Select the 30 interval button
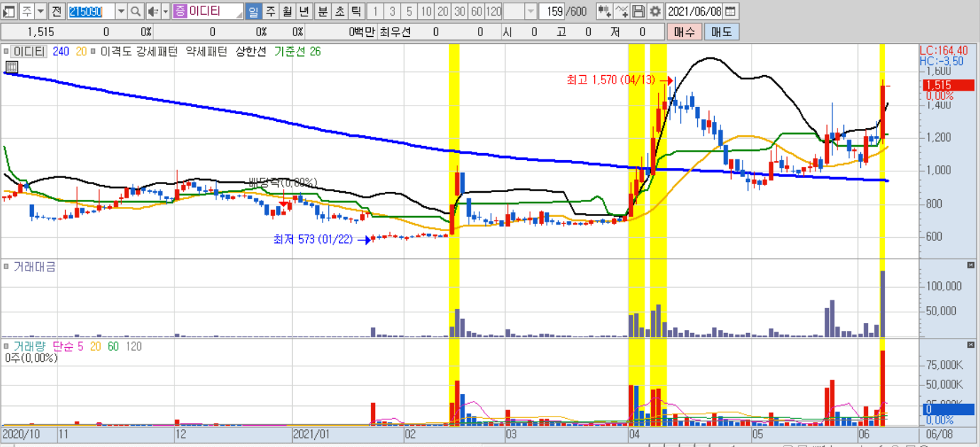Screen dimensions: 980x447 (460, 11)
